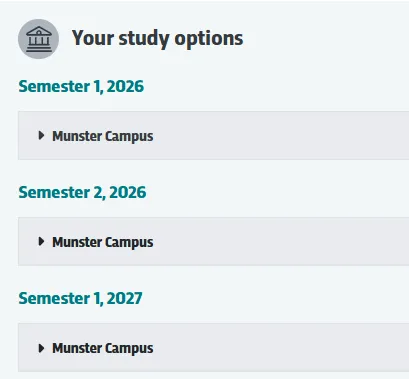The image size is (409, 379).
Task: Click Munster Campus text under Semester 1, 2027
Action: pyautogui.click(x=103, y=348)
